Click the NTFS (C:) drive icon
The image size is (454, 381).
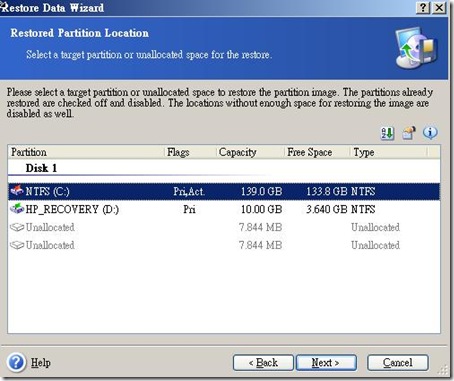pyautogui.click(x=17, y=191)
